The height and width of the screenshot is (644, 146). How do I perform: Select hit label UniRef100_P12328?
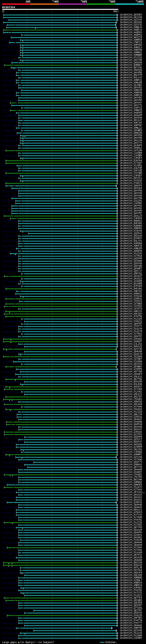click(131, 319)
